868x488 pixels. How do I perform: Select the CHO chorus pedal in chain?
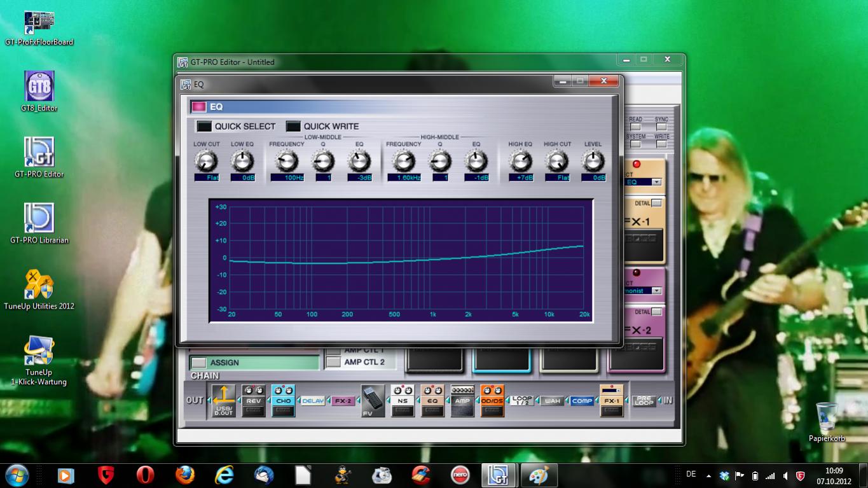click(283, 401)
